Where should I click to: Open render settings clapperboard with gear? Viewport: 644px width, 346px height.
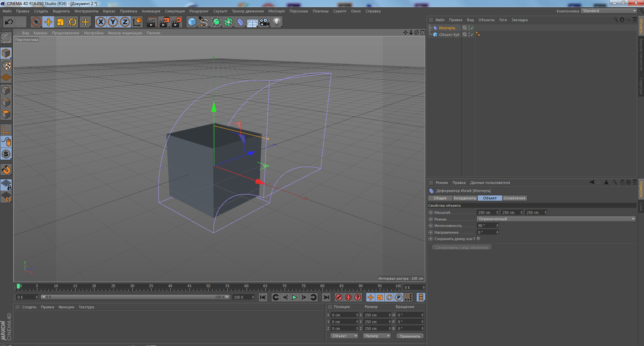click(177, 22)
